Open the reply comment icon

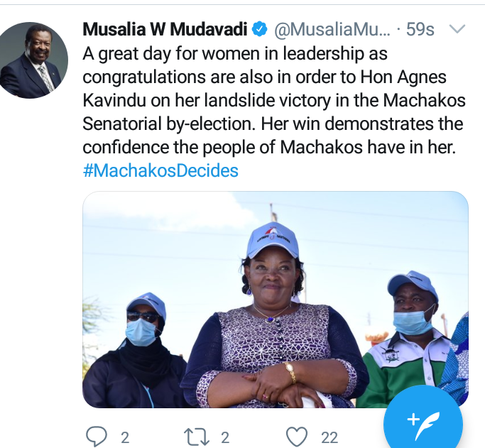(96, 437)
